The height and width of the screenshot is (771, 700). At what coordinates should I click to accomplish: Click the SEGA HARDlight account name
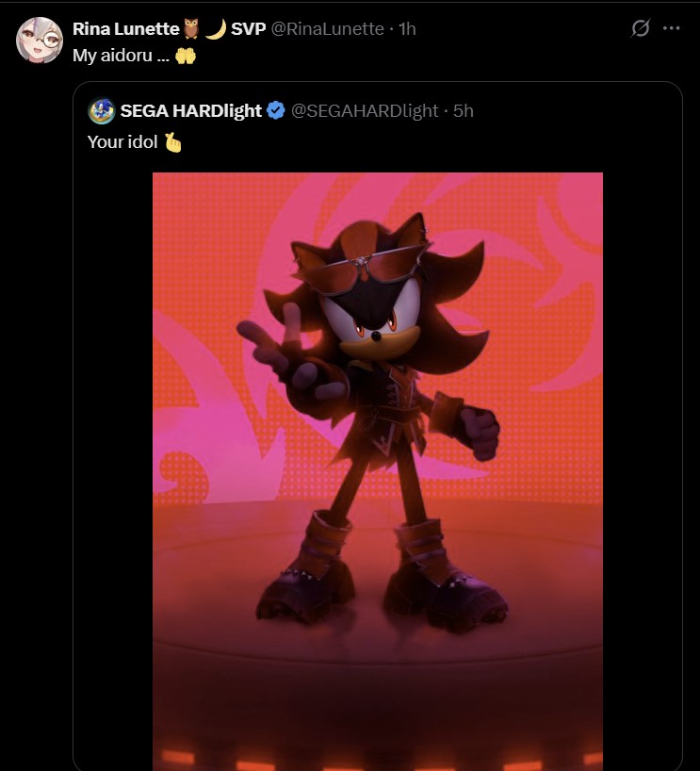[191, 111]
